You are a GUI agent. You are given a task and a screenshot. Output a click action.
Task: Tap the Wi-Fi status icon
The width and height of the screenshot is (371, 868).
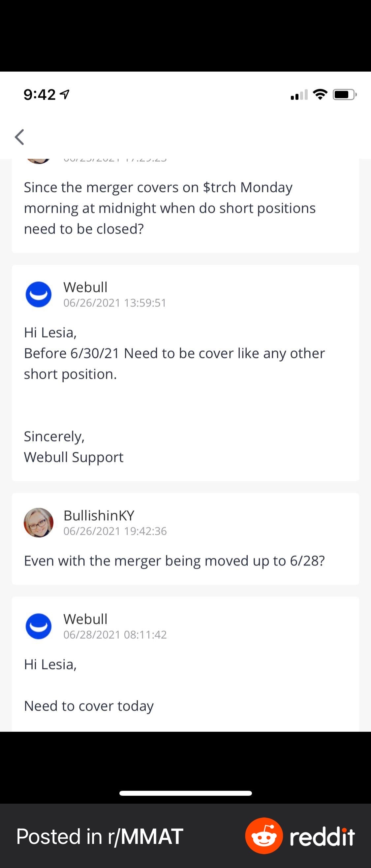pos(320,94)
